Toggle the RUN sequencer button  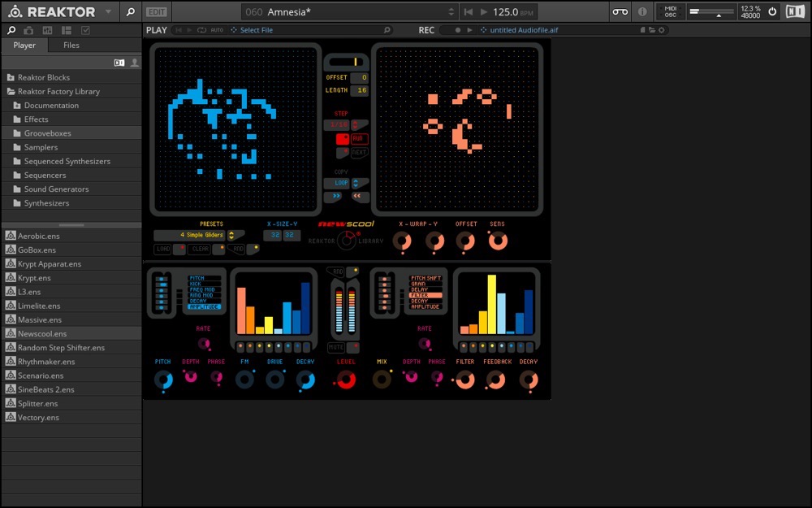(358, 138)
